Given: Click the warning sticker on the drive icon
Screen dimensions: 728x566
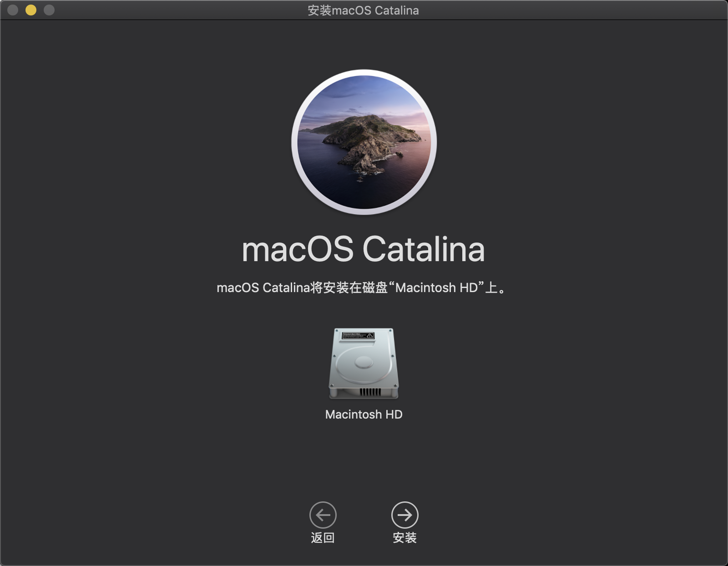Looking at the screenshot, I should point(358,336).
